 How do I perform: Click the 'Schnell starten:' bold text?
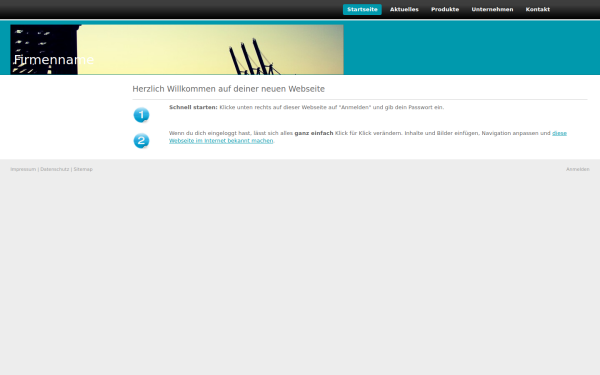click(193, 107)
